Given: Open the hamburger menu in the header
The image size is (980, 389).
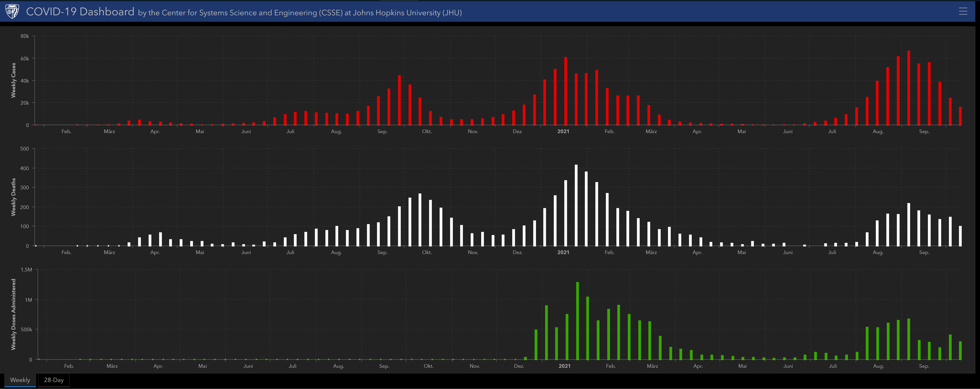Looking at the screenshot, I should point(963,11).
